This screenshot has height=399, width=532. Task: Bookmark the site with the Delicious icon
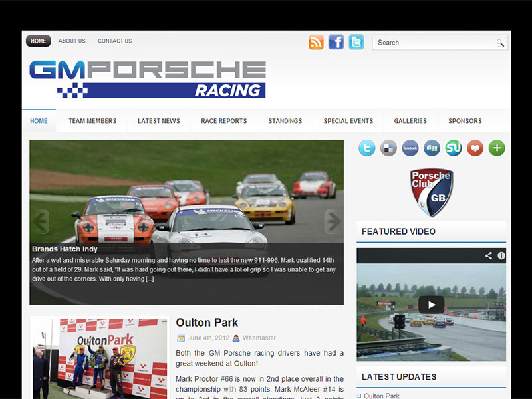pyautogui.click(x=388, y=148)
